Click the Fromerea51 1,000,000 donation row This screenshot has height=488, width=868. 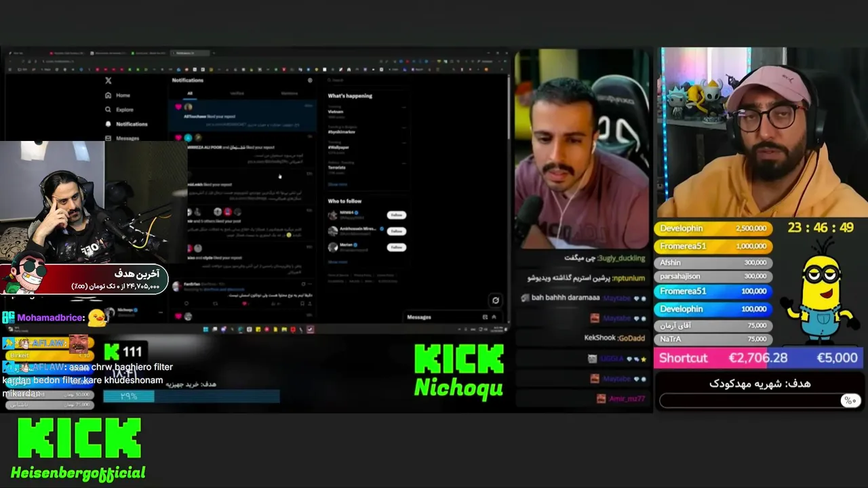pos(713,246)
